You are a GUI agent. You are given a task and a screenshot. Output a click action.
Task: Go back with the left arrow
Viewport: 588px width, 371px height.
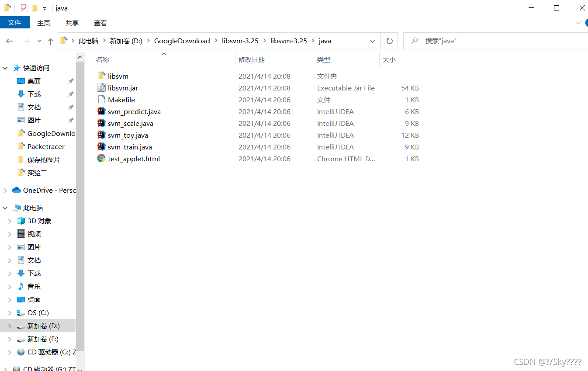tap(10, 41)
